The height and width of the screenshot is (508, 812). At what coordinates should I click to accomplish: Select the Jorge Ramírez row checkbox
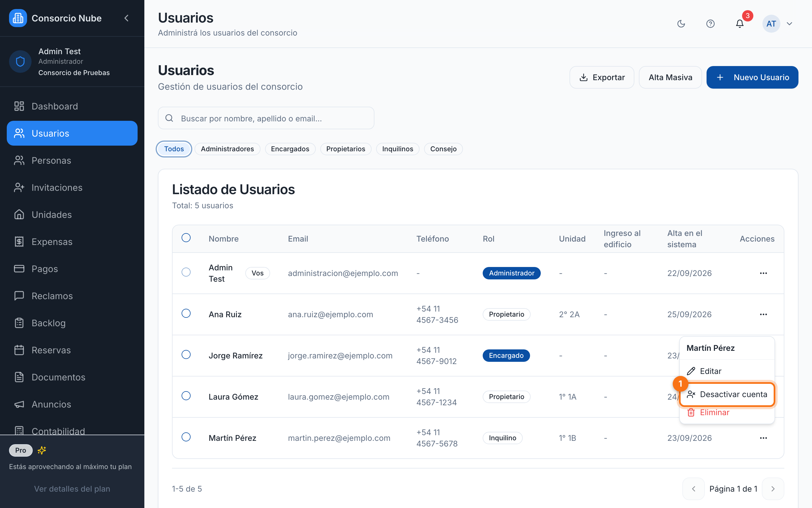pos(186,354)
